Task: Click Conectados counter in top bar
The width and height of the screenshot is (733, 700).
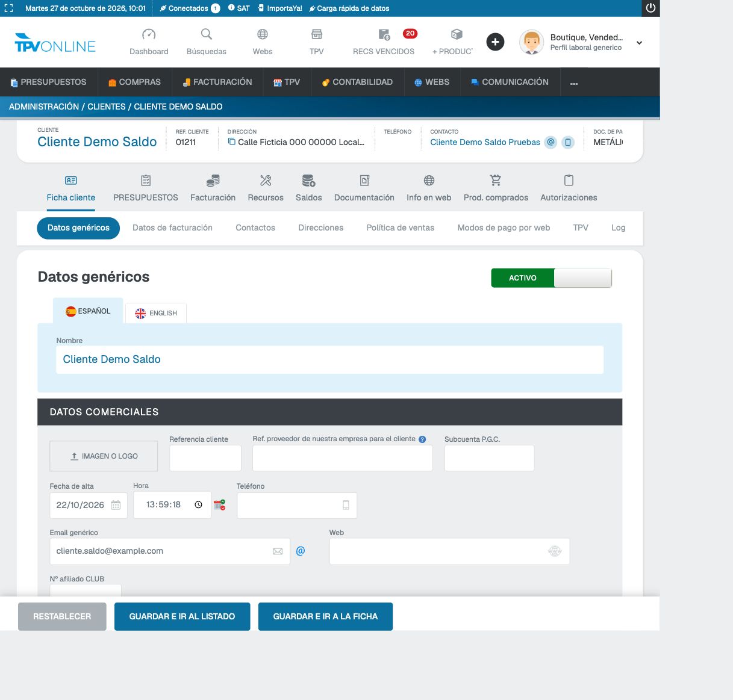Action: pyautogui.click(x=190, y=8)
